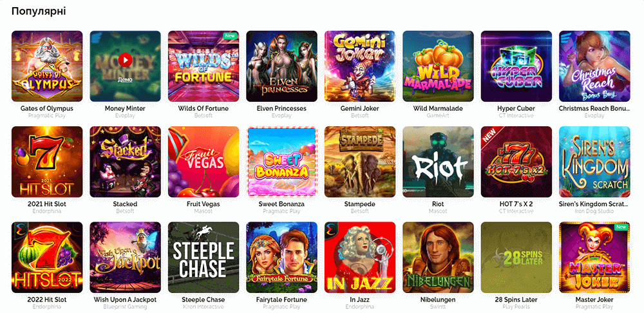Click the Hyper Cuber game tile

[516, 66]
